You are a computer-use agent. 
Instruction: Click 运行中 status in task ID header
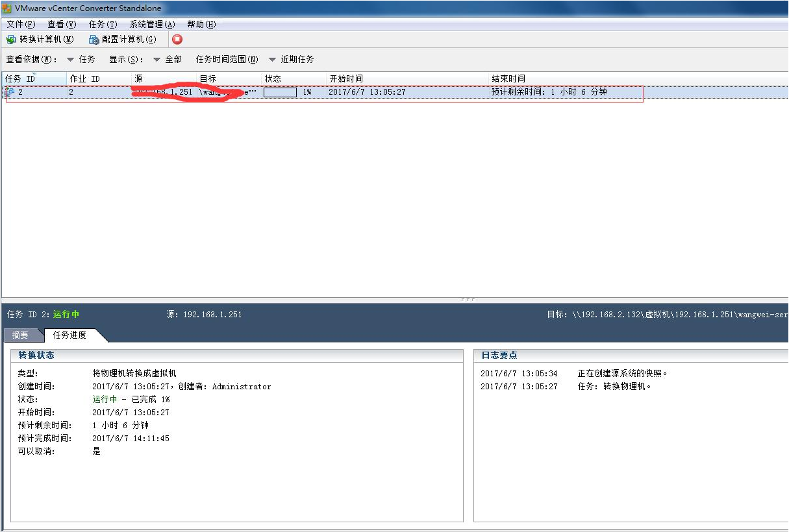pyautogui.click(x=66, y=314)
